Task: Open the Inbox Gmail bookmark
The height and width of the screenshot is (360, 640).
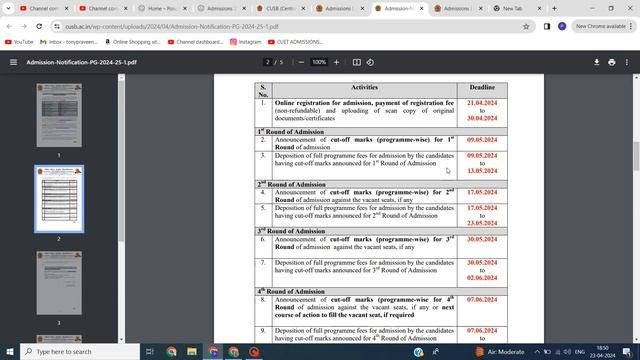Action: click(69, 42)
